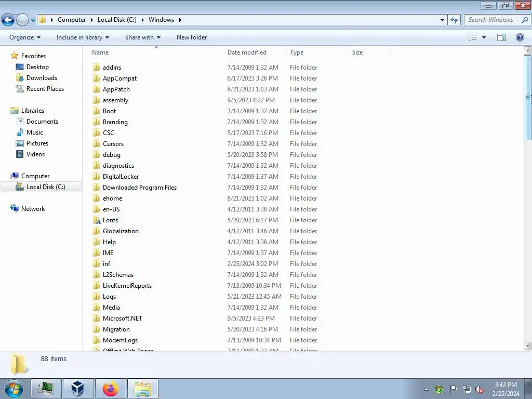This screenshot has width=532, height=399.
Task: Open the view options dropdown arrow
Action: (484, 37)
